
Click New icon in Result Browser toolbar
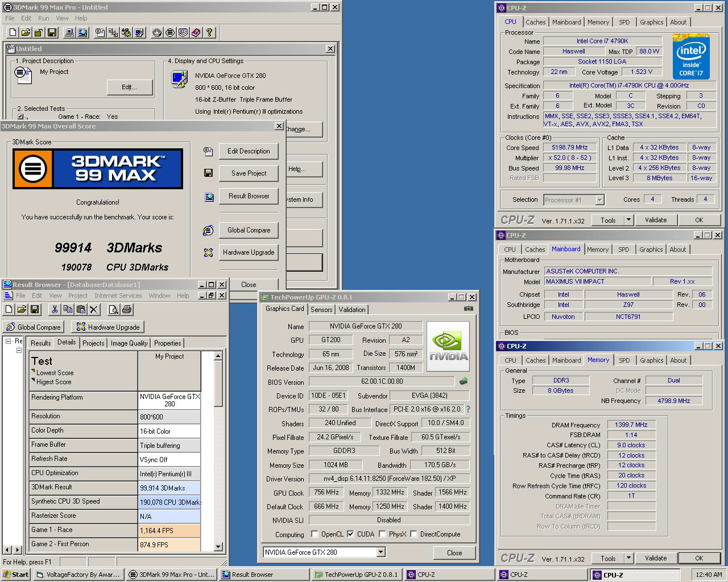pos(9,309)
